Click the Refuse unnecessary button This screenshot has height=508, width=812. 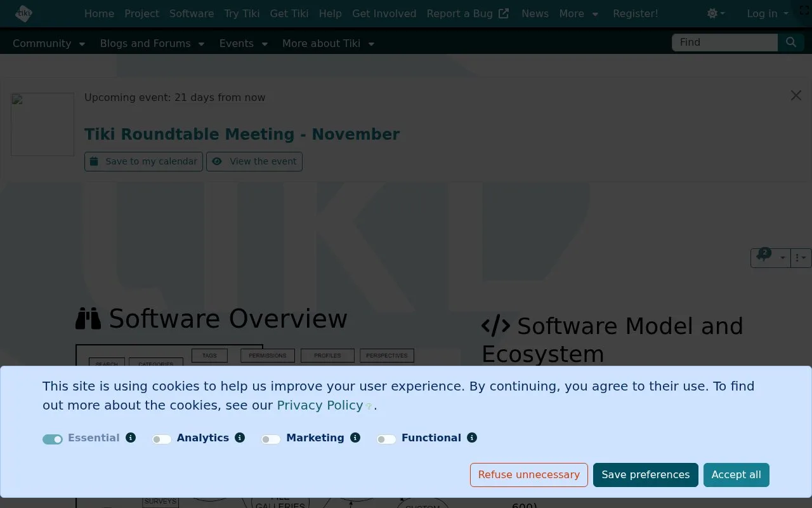tap(529, 475)
